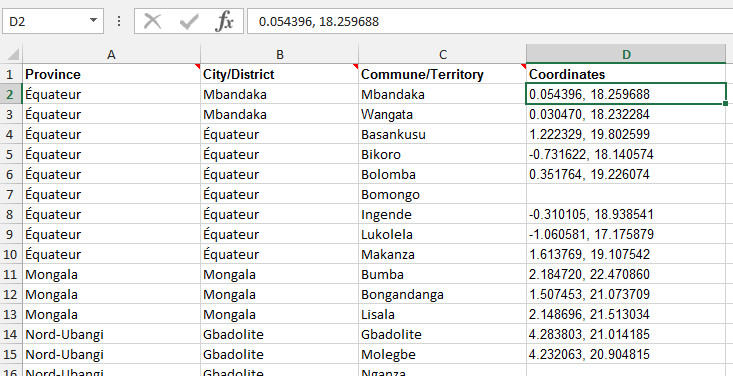The width and height of the screenshot is (733, 376).
Task: Select the Bongandanga cell
Action: tap(442, 294)
